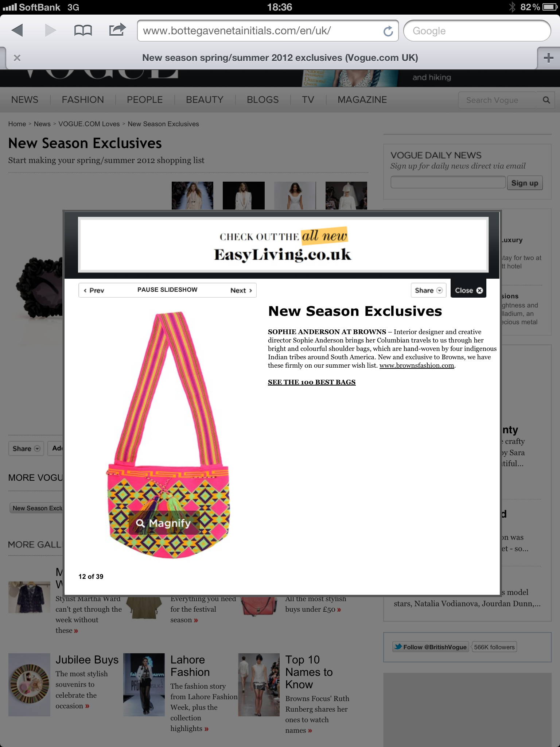Select the BEAUTY menu item

pyautogui.click(x=205, y=100)
